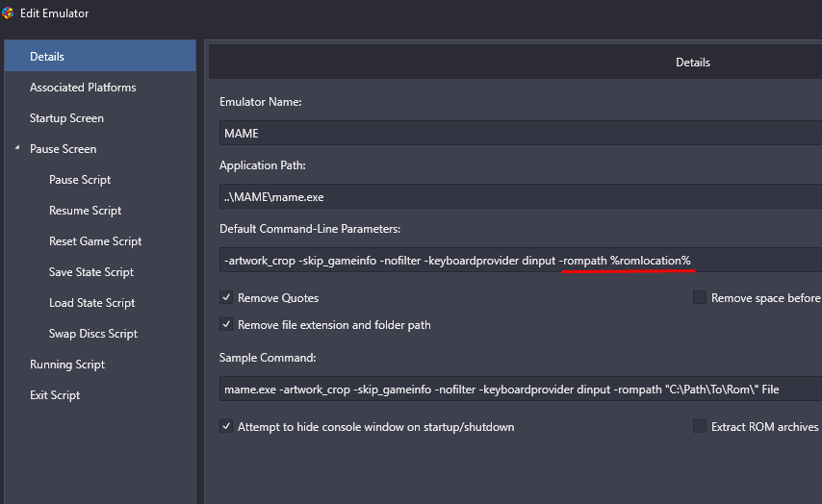Disable Attempt to hide console window option
The height and width of the screenshot is (504, 822).
[x=226, y=426]
